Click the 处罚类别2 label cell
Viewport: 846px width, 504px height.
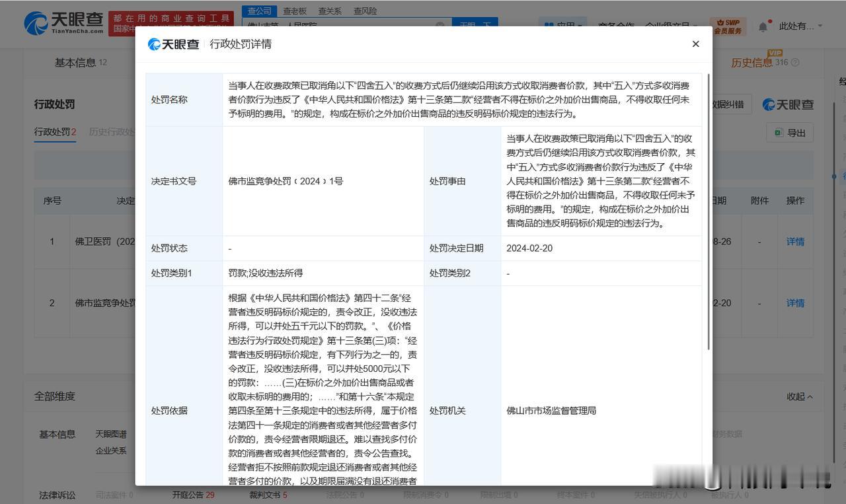(x=462, y=273)
